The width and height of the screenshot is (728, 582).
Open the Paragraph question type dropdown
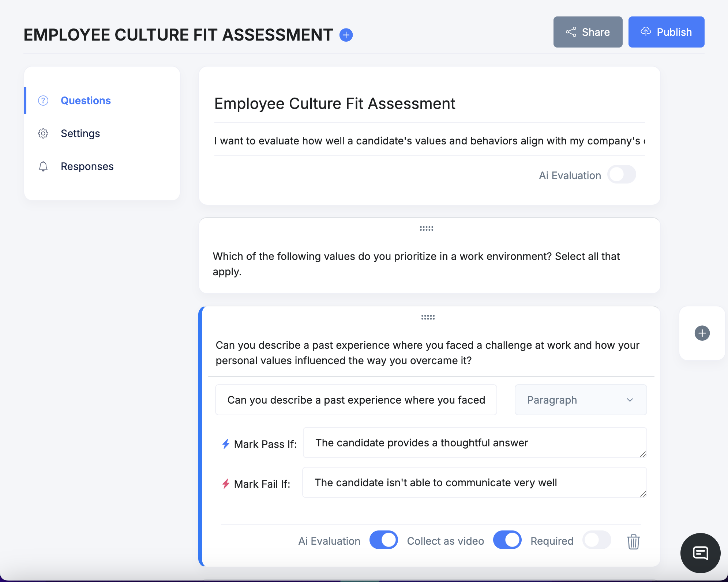580,400
